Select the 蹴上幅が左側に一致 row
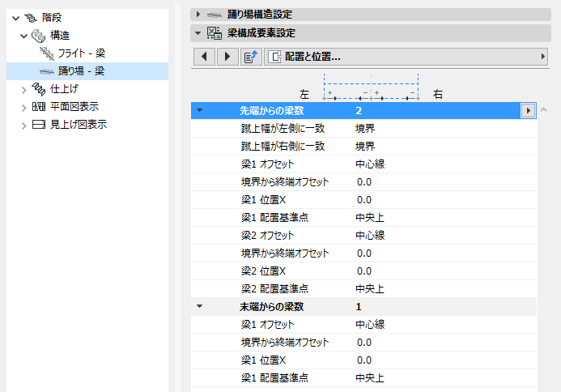 pos(363,129)
